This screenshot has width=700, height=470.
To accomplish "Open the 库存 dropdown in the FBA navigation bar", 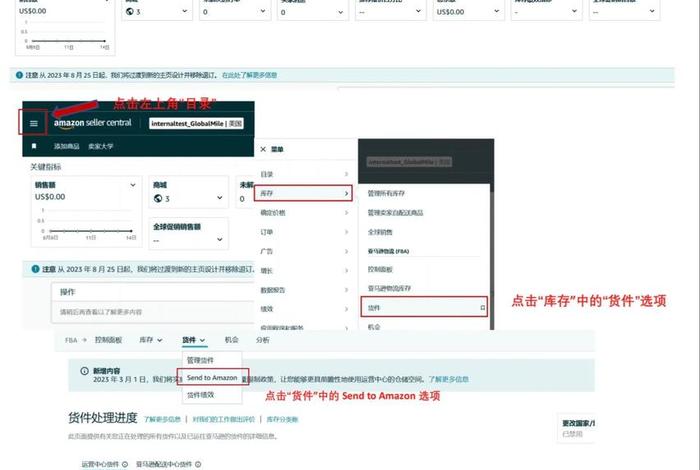I will tap(150, 340).
